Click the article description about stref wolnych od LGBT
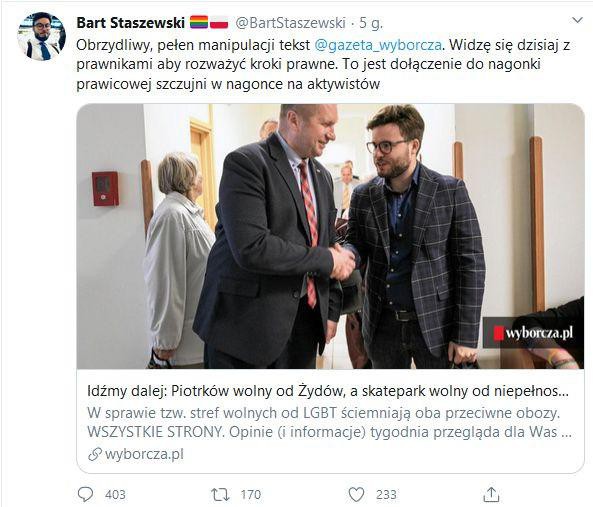Image resolution: width=593 pixels, height=507 pixels. (x=329, y=422)
